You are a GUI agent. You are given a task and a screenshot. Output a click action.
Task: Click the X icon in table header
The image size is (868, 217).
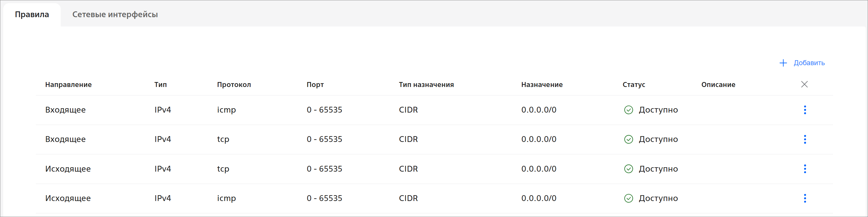(x=804, y=84)
